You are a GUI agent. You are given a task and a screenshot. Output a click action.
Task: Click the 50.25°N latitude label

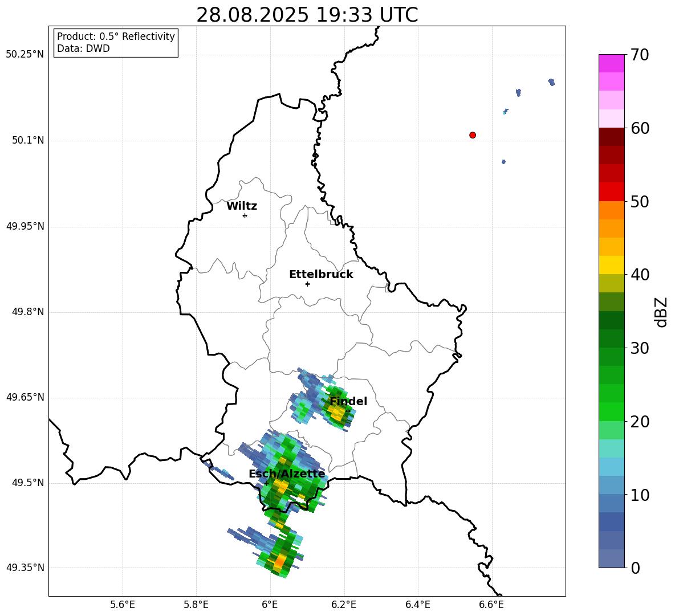25,55
